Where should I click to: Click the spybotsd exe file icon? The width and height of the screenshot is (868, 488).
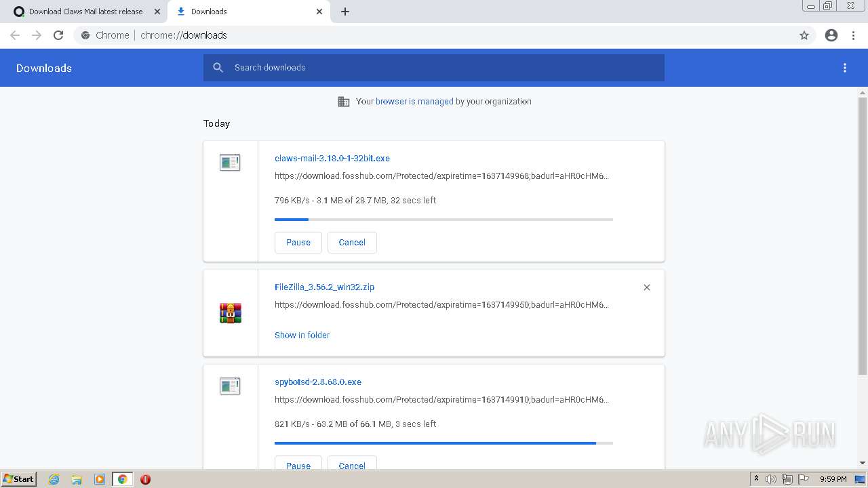pyautogui.click(x=230, y=386)
